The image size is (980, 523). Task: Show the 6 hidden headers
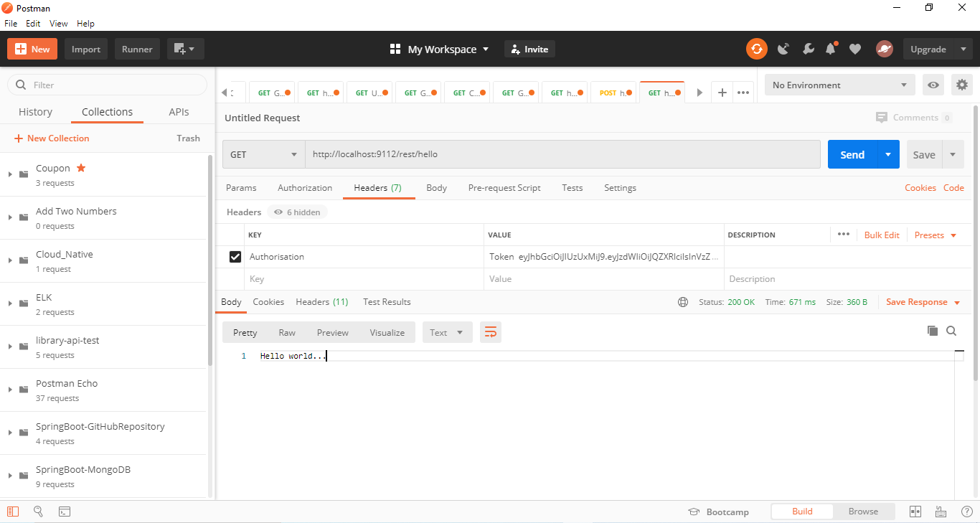point(297,212)
